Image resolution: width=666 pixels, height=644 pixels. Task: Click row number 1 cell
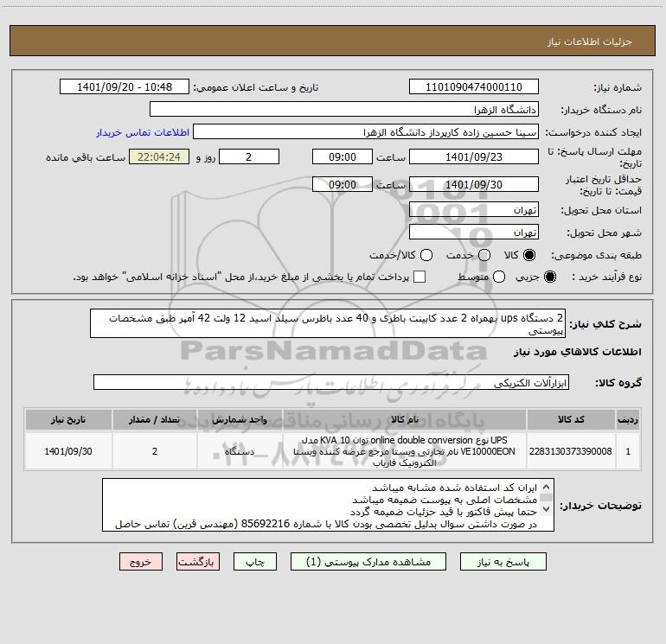coord(628,451)
